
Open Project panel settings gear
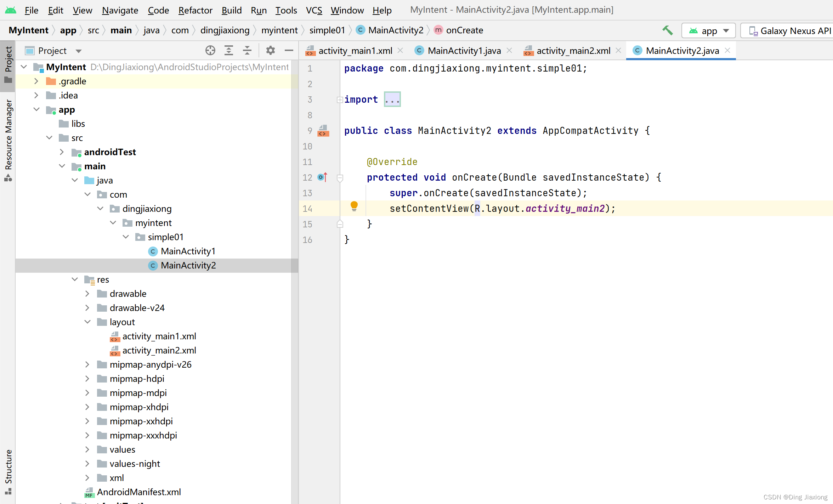pyautogui.click(x=271, y=51)
